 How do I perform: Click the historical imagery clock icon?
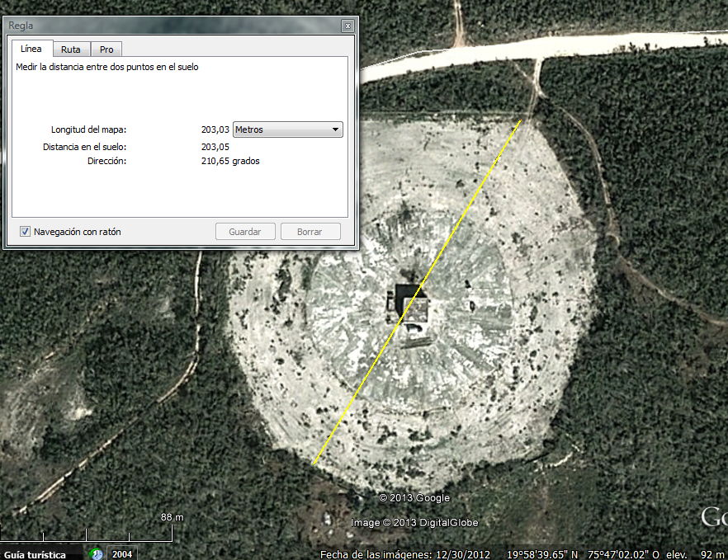(97, 553)
